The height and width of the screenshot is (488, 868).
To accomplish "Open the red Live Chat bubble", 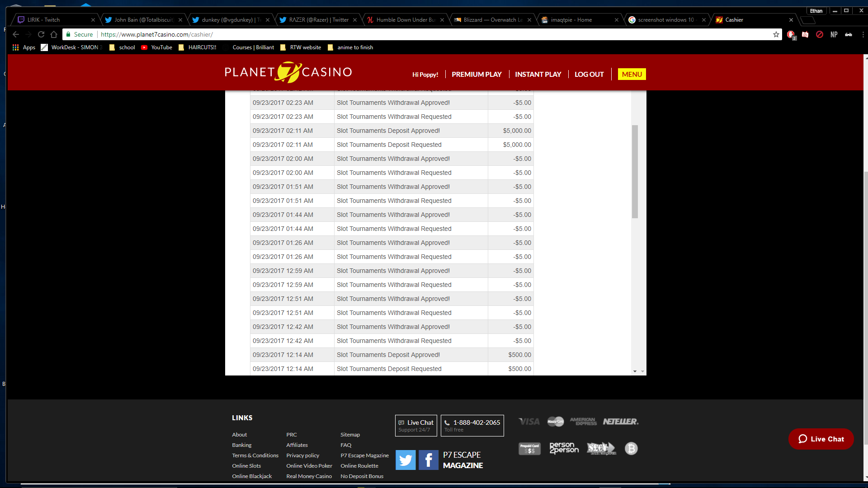I will pos(821,439).
